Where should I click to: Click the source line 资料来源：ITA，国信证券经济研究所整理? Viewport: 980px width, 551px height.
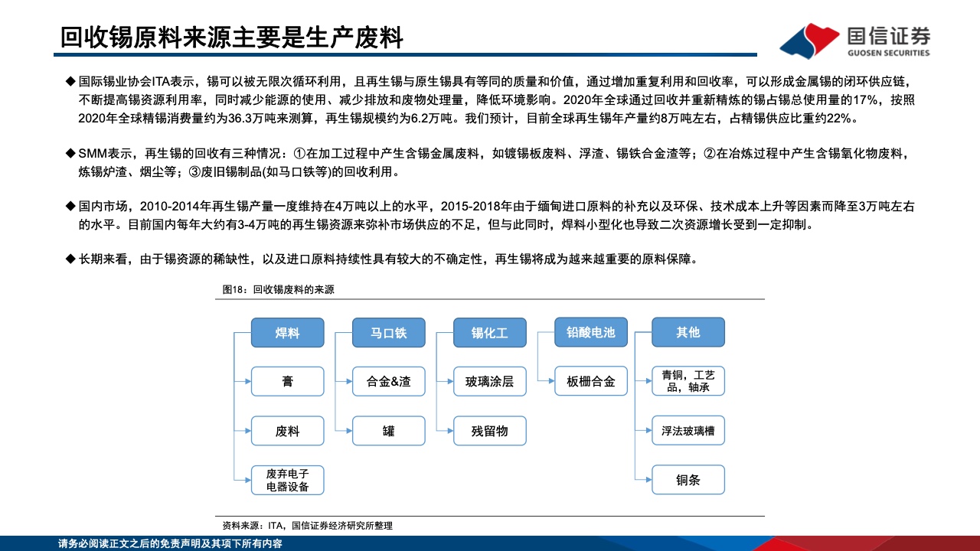[307, 526]
